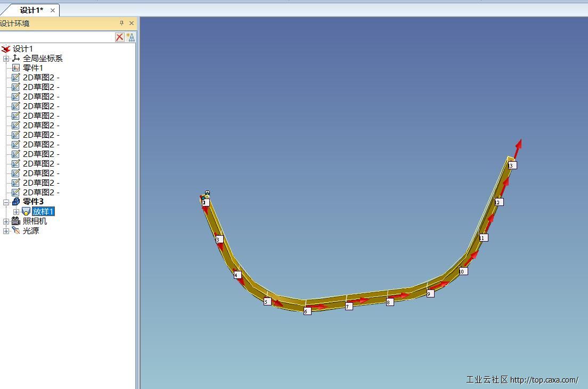Viewport: 588px width, 389px height.
Task: Switch to the 设计1* document tab
Action: (x=31, y=10)
